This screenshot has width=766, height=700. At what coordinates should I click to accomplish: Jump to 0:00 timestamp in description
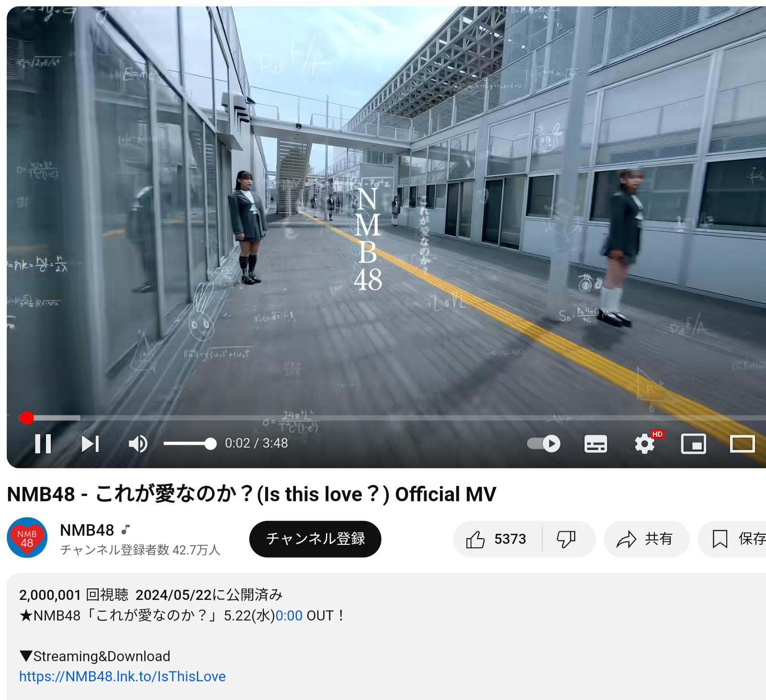[x=289, y=615]
